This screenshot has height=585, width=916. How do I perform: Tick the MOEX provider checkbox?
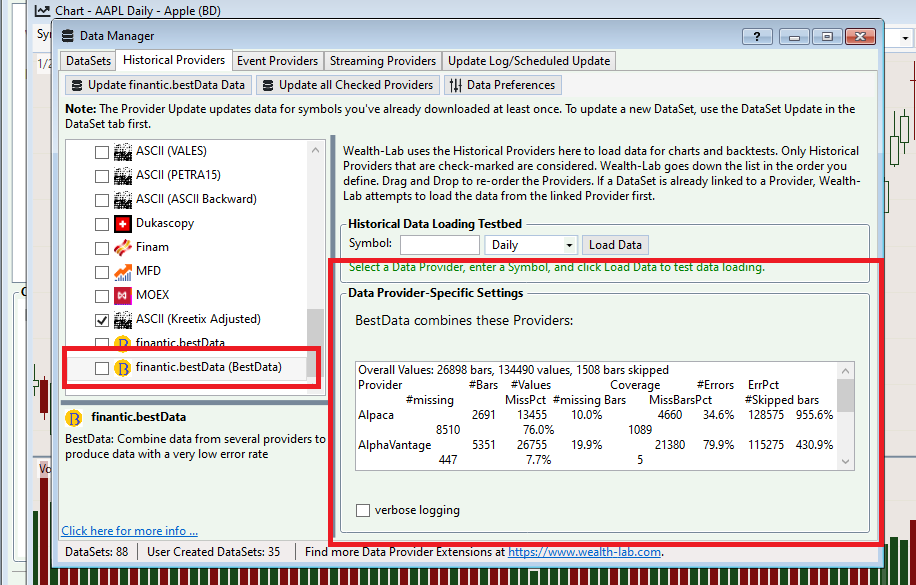[102, 296]
